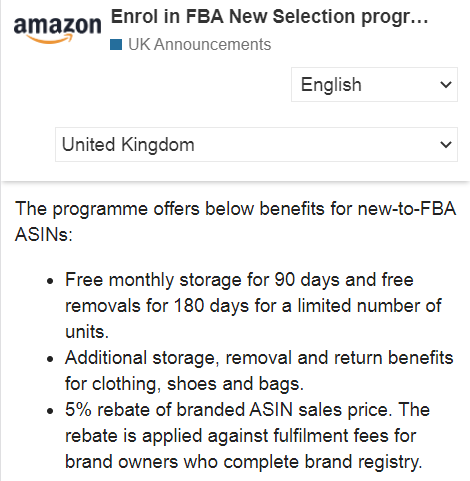Select the programme offers benefits intro paragraph
Image resolution: width=470 pixels, height=481 pixels.
[235, 222]
